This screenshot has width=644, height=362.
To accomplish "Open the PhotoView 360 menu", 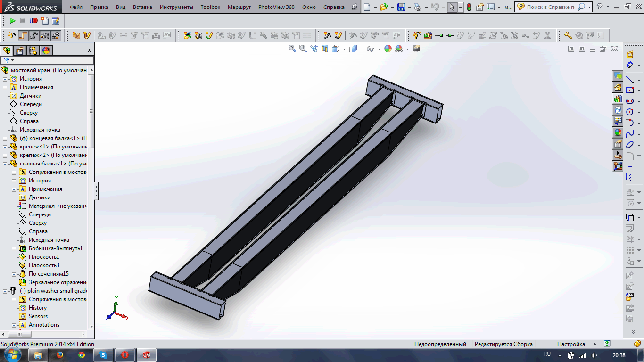I will pyautogui.click(x=276, y=7).
